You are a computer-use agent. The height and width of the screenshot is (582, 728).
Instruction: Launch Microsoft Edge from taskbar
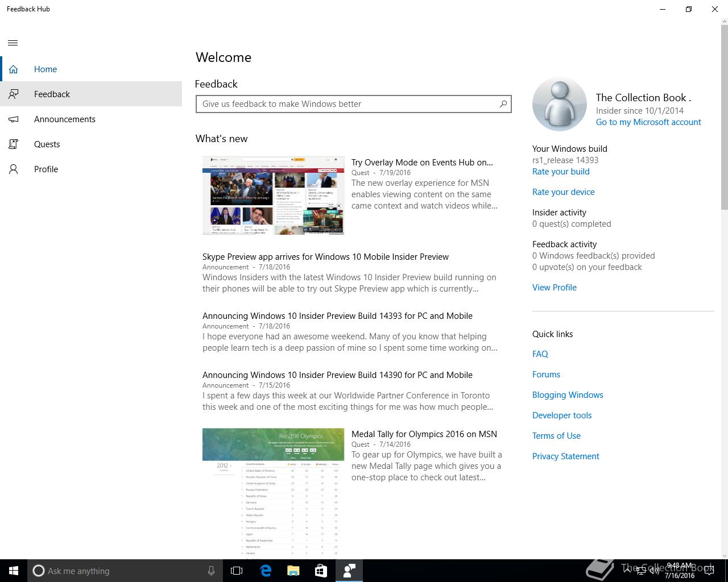tap(266, 571)
